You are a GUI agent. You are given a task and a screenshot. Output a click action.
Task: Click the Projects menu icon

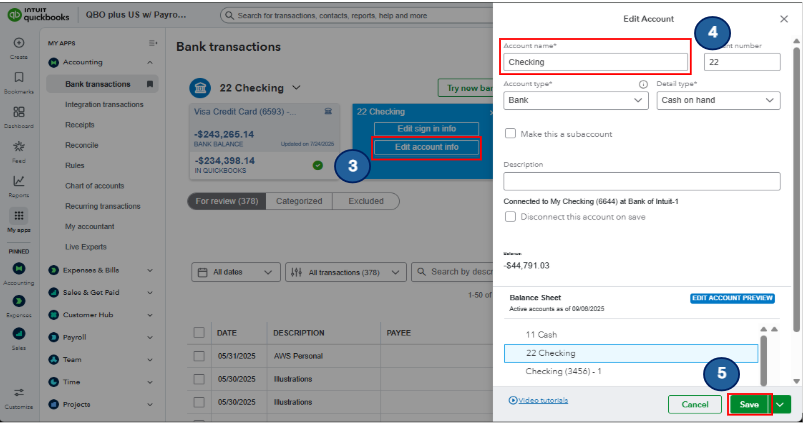pyautogui.click(x=53, y=405)
